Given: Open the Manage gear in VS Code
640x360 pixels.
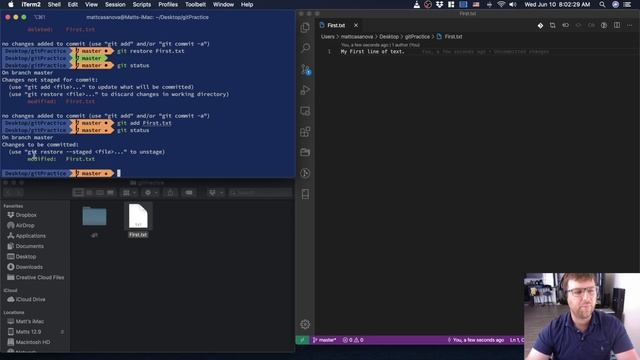Looking at the screenshot, I should (305, 324).
